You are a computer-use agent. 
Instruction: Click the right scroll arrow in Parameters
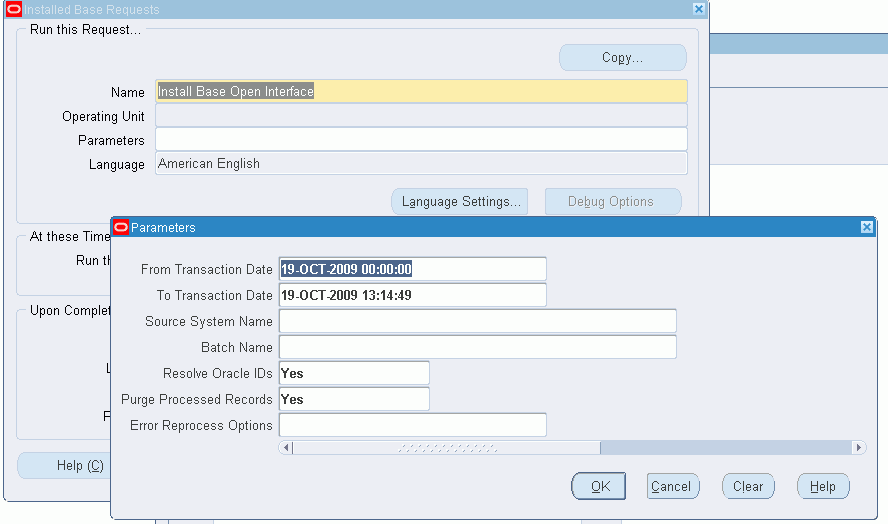click(x=859, y=448)
